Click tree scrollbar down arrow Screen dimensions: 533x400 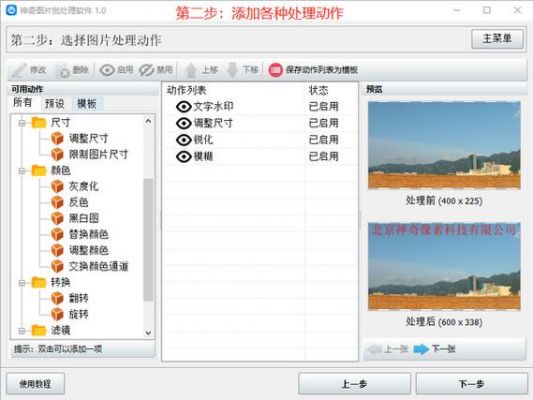click(x=148, y=333)
